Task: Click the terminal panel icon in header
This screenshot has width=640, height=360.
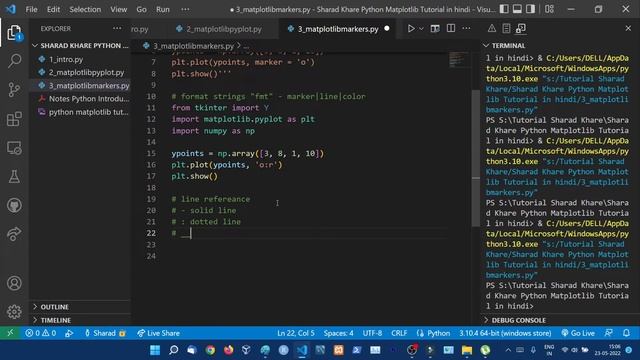Action: tap(521, 28)
